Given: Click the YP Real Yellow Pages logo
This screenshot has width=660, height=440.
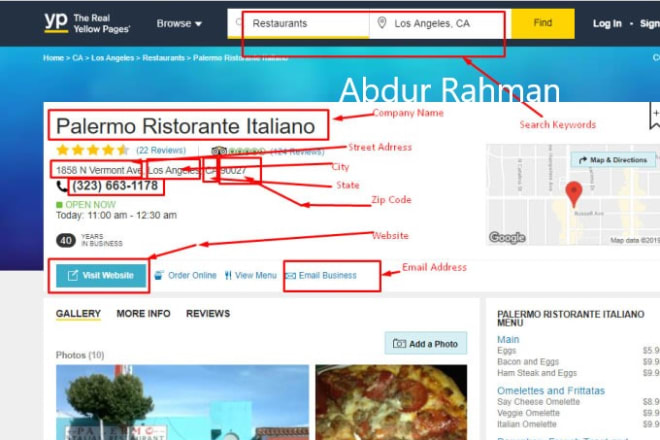Looking at the screenshot, I should (87, 23).
